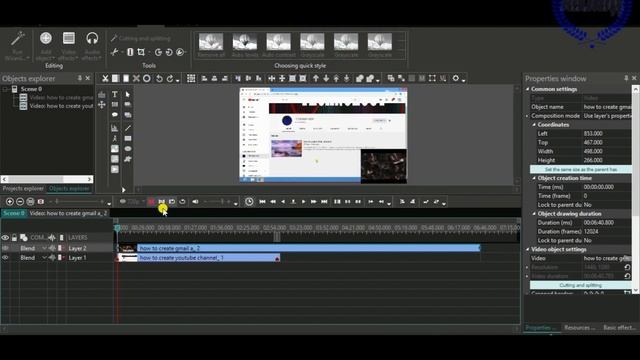The height and width of the screenshot is (360, 640).
Task: Click Cutting and splitting in Tools ribbon
Action: (x=141, y=38)
